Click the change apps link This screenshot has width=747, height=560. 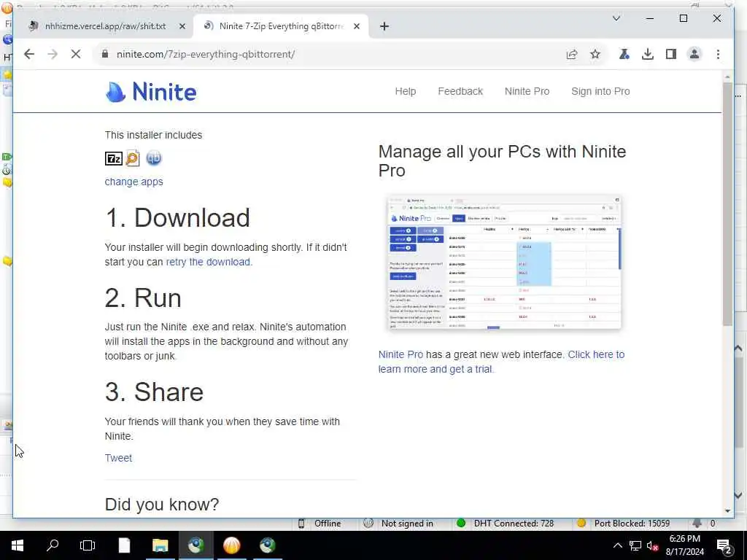tap(134, 182)
